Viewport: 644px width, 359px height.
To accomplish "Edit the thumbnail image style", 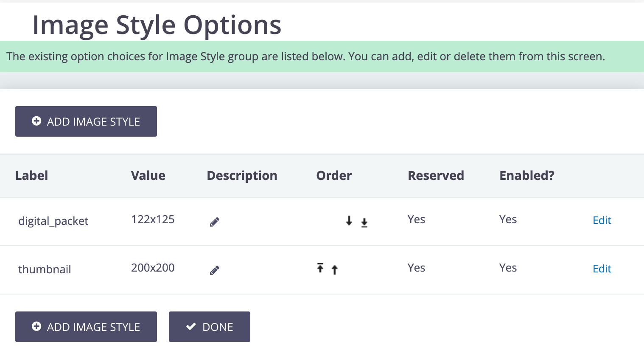I will point(602,269).
